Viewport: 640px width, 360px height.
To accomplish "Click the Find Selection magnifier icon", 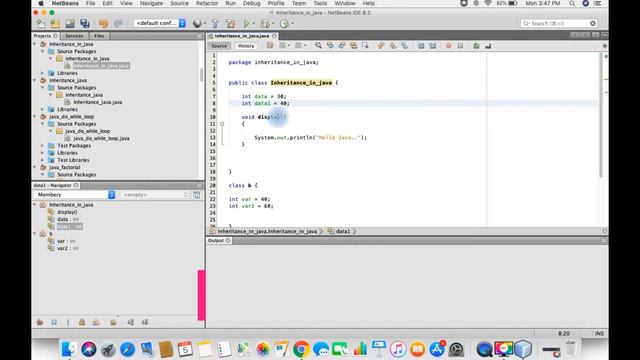I will 318,46.
